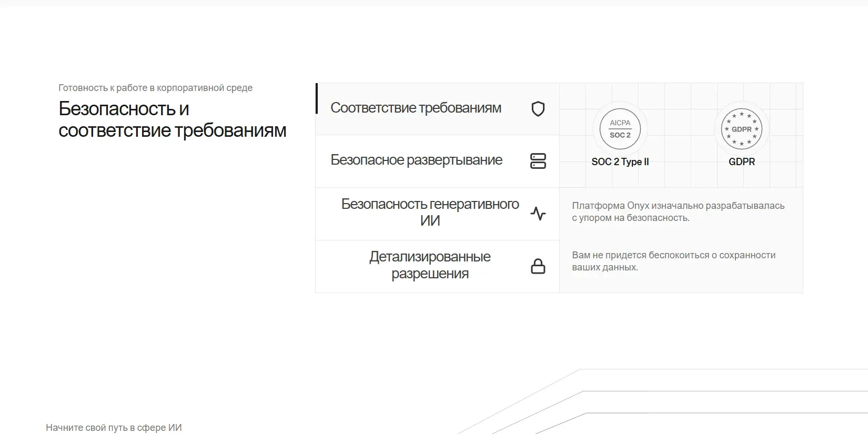The image size is (868, 434).
Task: Click the GDPR stars badge
Action: click(742, 129)
